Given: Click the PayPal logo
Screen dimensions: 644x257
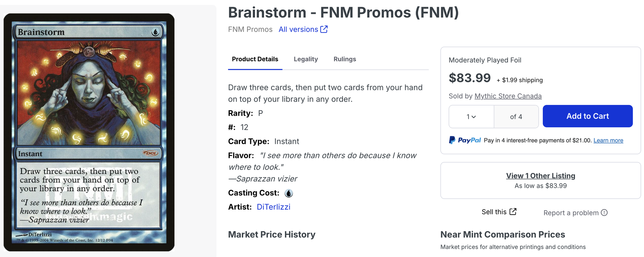Looking at the screenshot, I should (x=465, y=140).
